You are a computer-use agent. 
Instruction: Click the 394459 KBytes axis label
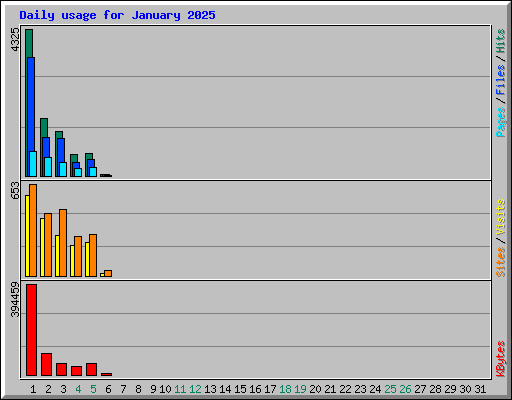click(15, 299)
